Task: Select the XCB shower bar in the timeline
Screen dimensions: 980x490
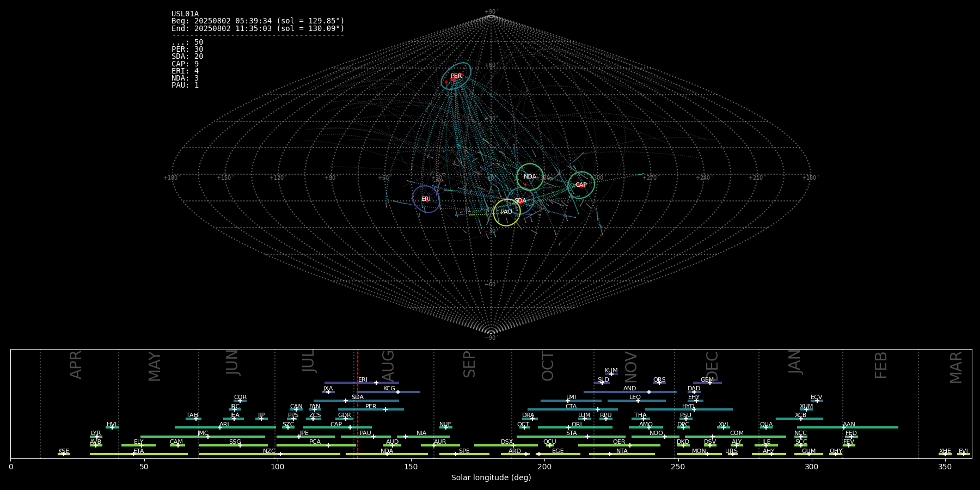Action: (x=799, y=419)
